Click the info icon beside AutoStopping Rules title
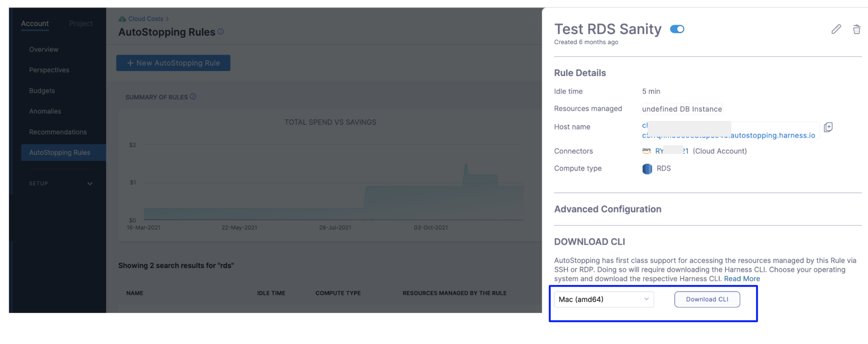The image size is (868, 344). click(220, 32)
